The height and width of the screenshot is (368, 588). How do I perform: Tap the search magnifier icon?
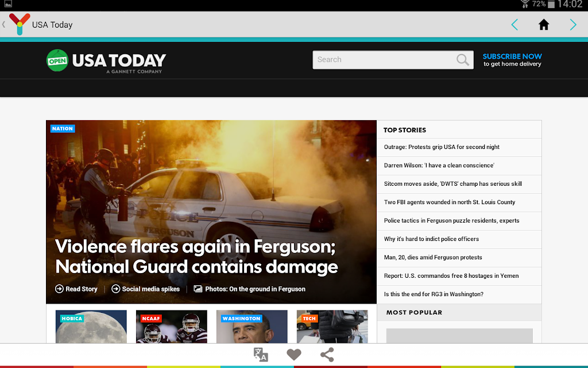click(463, 60)
